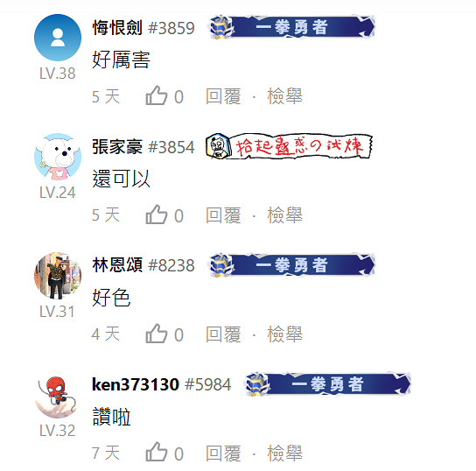Reply to the 讚啦 comment

tap(223, 453)
